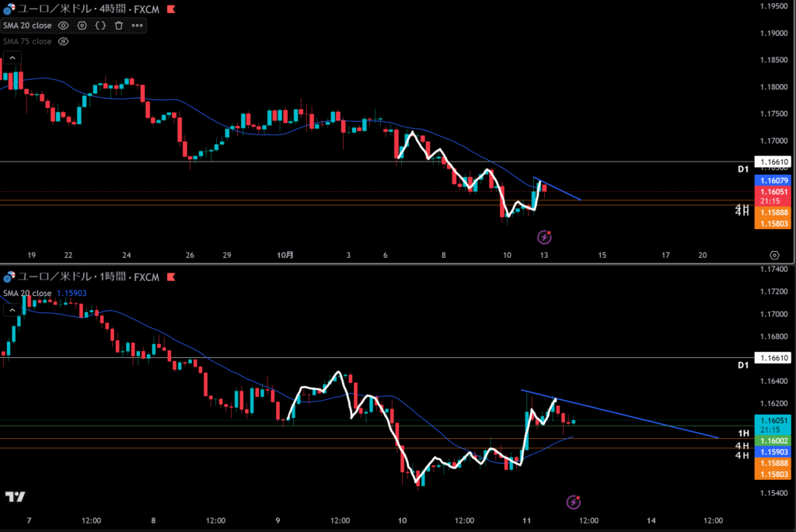Click the 4-hour chart symbol title
Image resolution: width=796 pixels, height=532 pixels.
pos(87,9)
